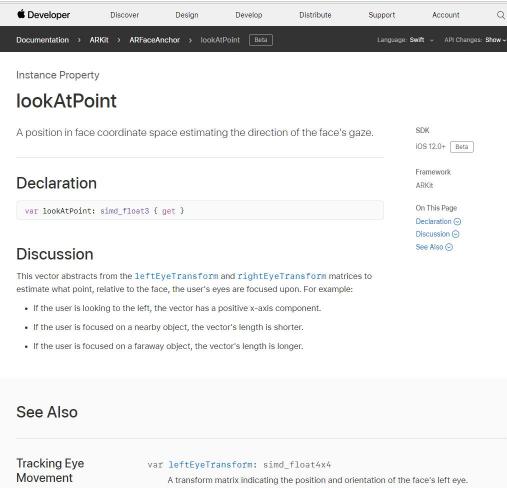Click the circled arrow beside Discussion
The width and height of the screenshot is (507, 488).
coord(455,234)
